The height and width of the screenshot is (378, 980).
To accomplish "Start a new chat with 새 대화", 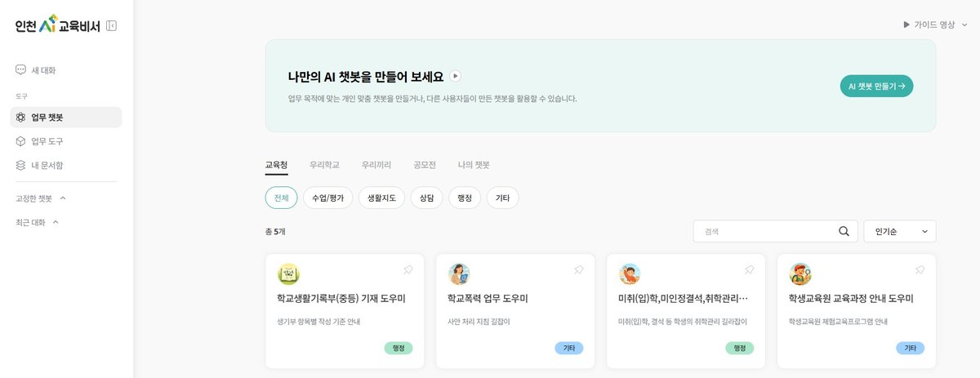I will (x=43, y=70).
